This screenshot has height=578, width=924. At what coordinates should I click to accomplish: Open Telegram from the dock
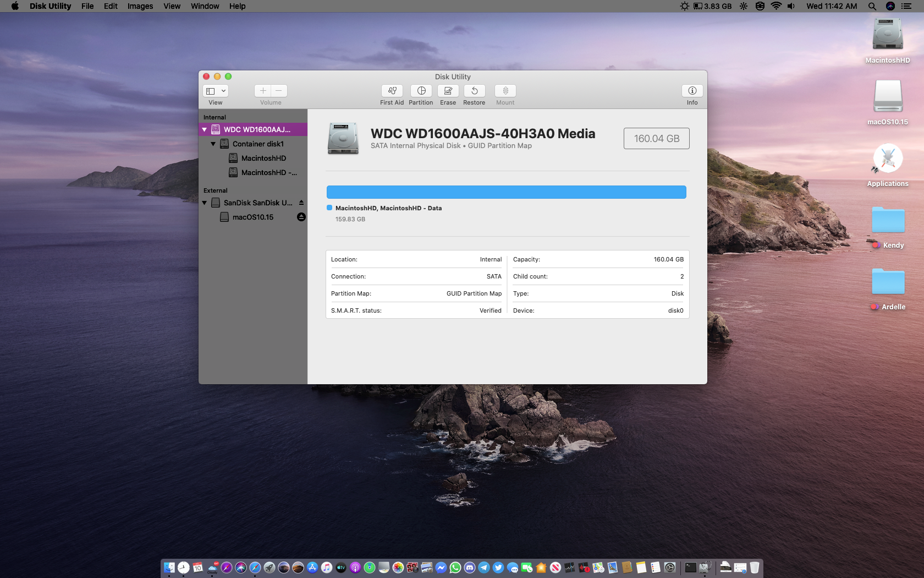(x=484, y=568)
